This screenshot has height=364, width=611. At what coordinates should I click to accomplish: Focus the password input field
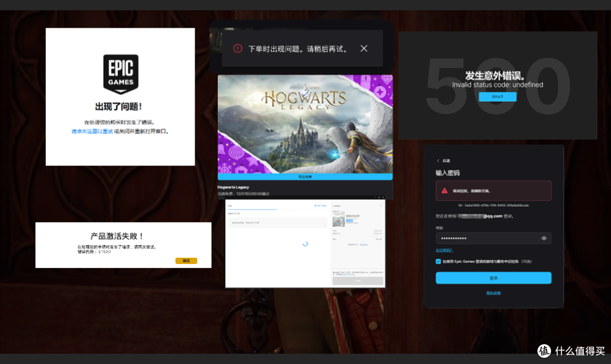(x=493, y=239)
